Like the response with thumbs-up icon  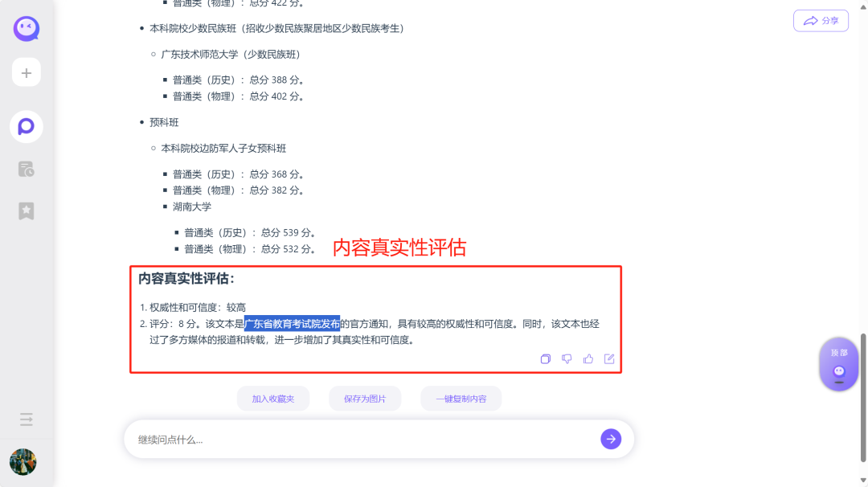588,358
